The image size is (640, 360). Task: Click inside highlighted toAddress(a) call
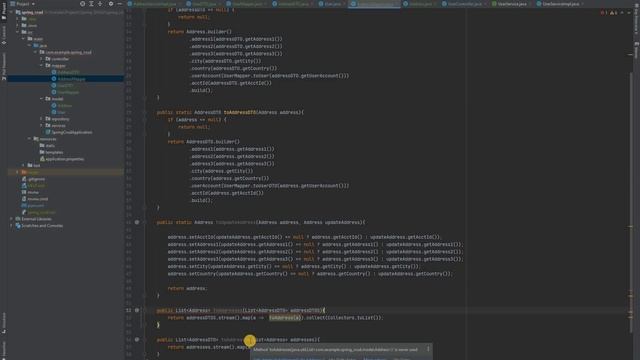tap(285, 318)
